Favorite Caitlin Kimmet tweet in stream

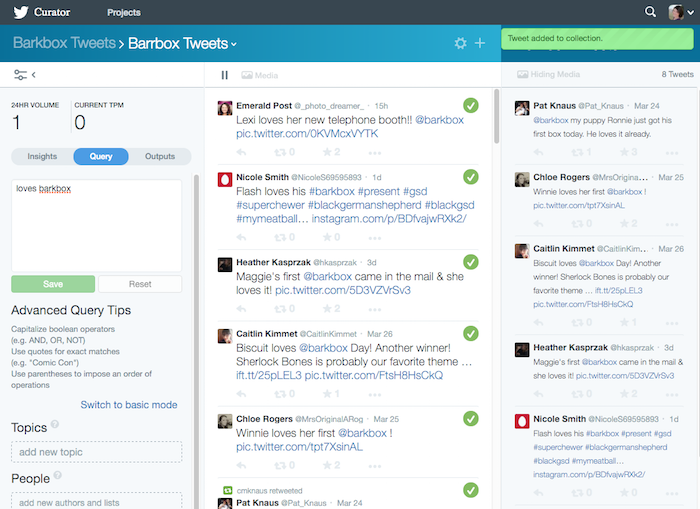[332, 394]
